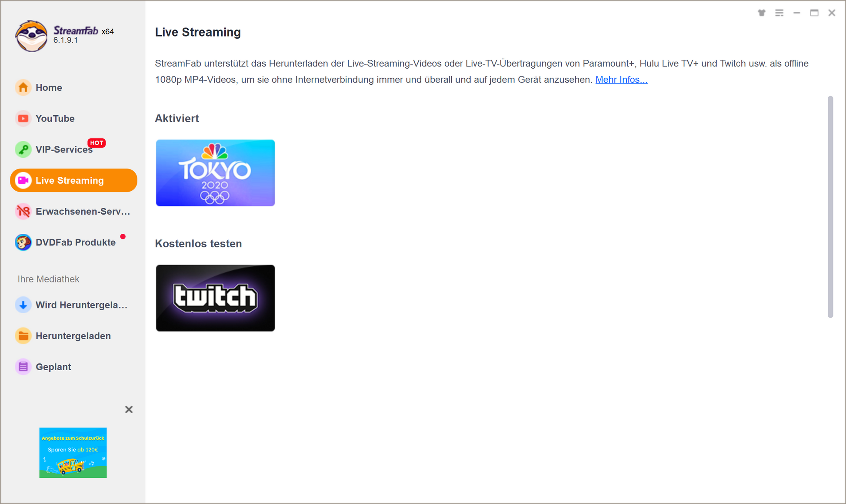
Task: Click the blue download arrow icon
Action: (23, 305)
